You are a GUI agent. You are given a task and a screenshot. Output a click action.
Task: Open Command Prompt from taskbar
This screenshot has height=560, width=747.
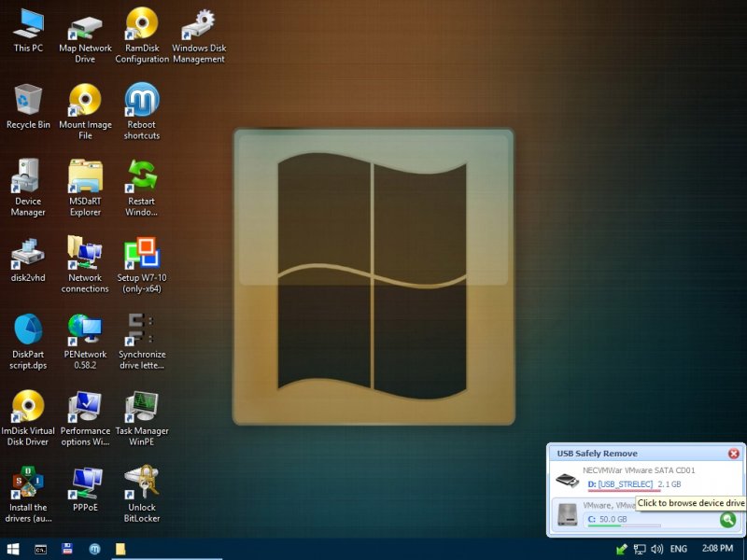[x=40, y=549]
